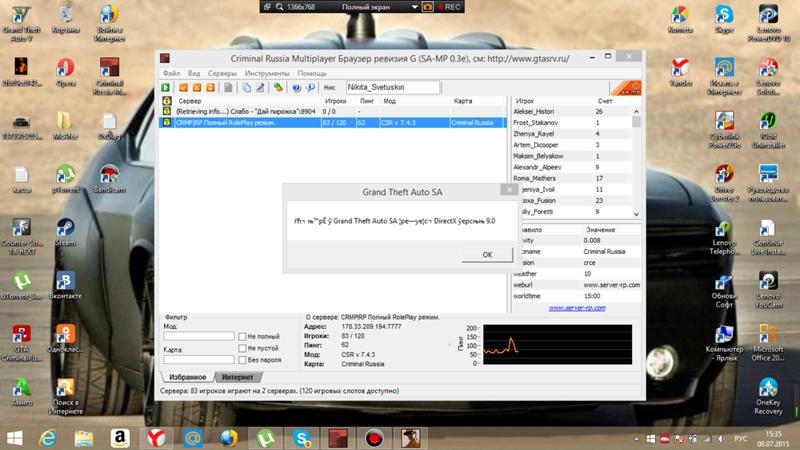Click scroll-down arrow of the player list
Image resolution: width=800 pixels, height=450 pixels.
coord(636,214)
